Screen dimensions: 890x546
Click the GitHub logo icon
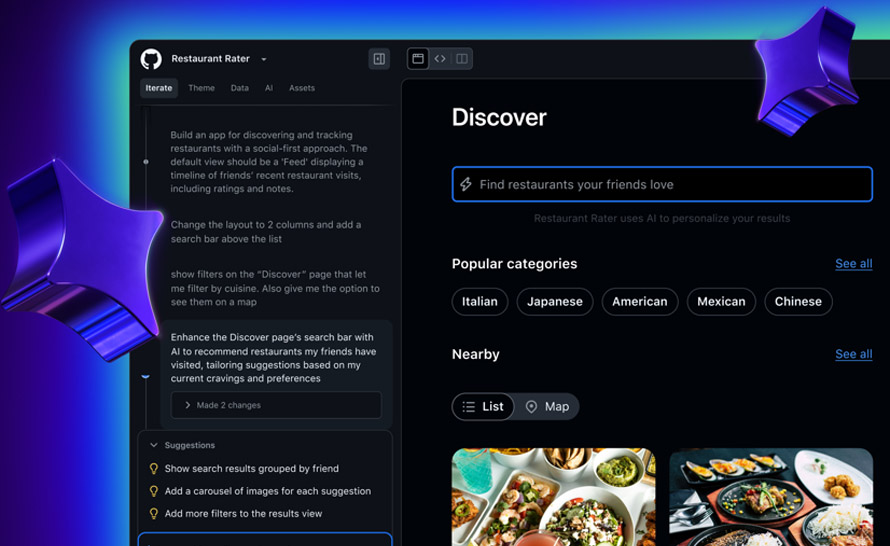point(151,59)
